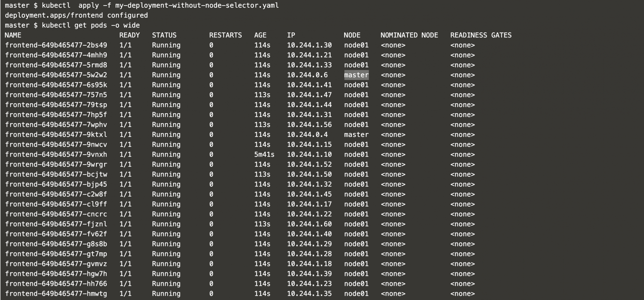Select pod name frontend-649b465477-7hp5f

56,115
